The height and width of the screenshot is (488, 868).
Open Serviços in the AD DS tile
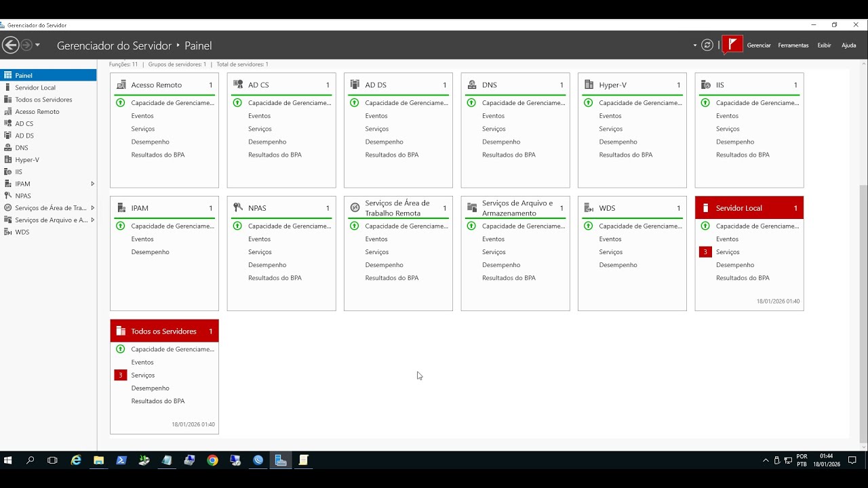coord(377,129)
